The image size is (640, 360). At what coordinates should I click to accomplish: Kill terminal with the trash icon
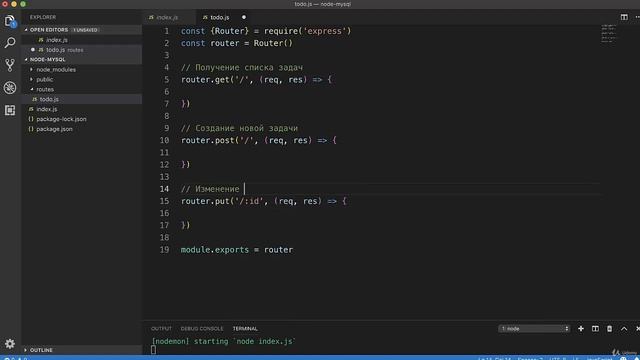[609, 329]
